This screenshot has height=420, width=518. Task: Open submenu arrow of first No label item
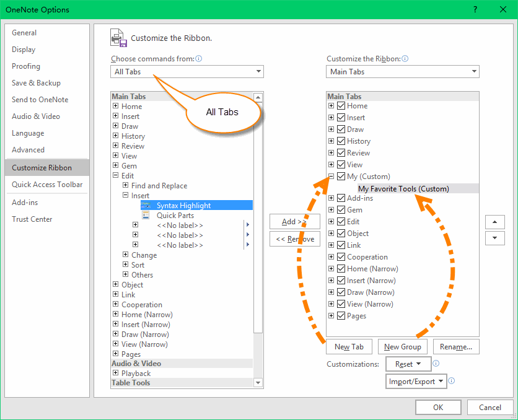(248, 225)
